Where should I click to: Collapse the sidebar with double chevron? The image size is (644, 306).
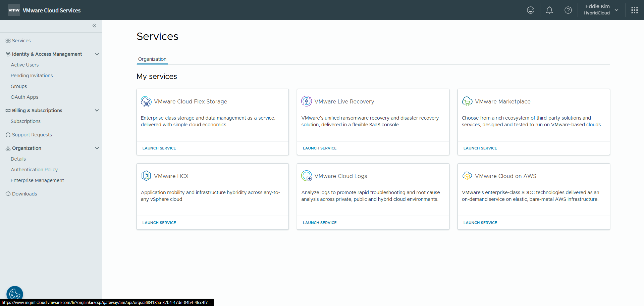(94, 26)
